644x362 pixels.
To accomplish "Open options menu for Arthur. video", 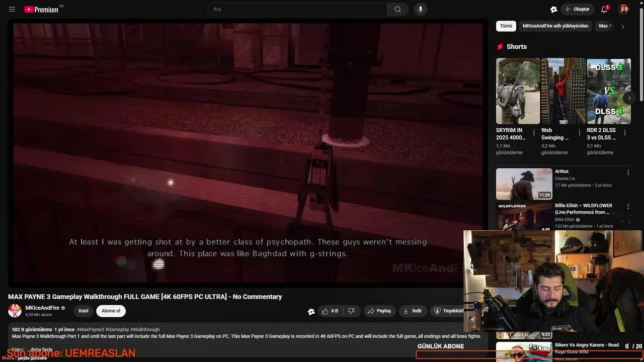I will 628,172.
